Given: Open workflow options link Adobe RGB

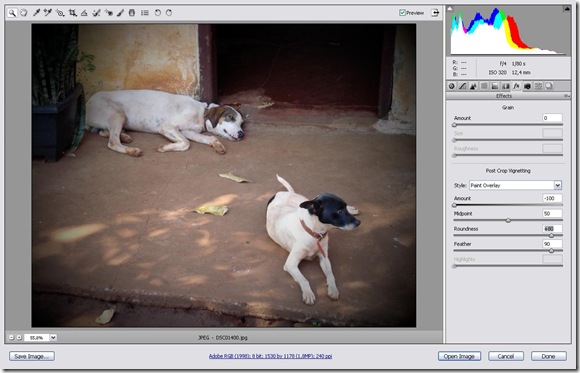Looking at the screenshot, I should pos(270,356).
